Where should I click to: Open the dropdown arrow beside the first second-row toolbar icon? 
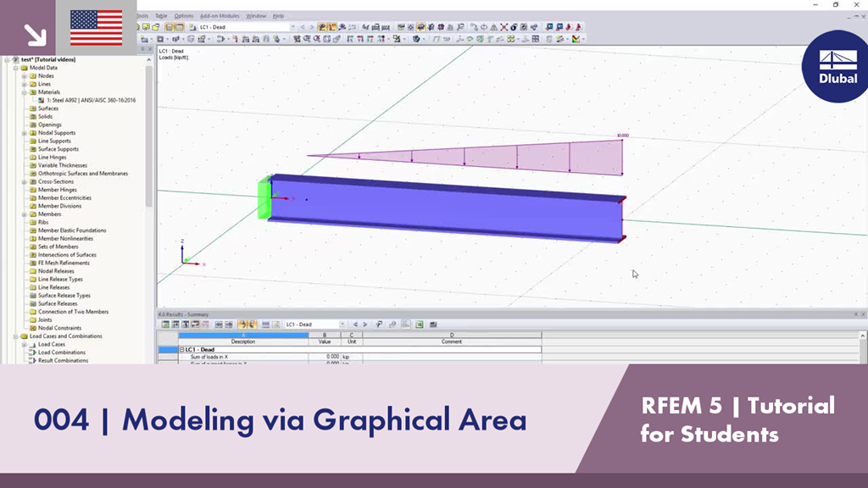coord(152,39)
